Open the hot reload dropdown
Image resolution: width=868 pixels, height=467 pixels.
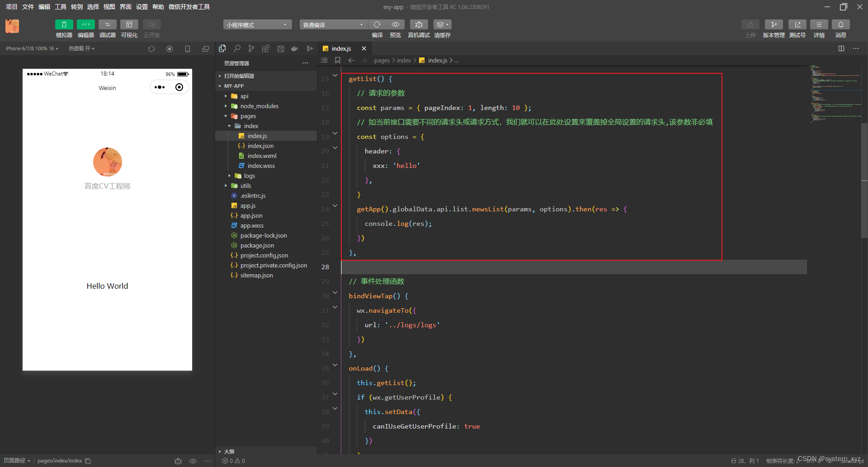pos(81,48)
